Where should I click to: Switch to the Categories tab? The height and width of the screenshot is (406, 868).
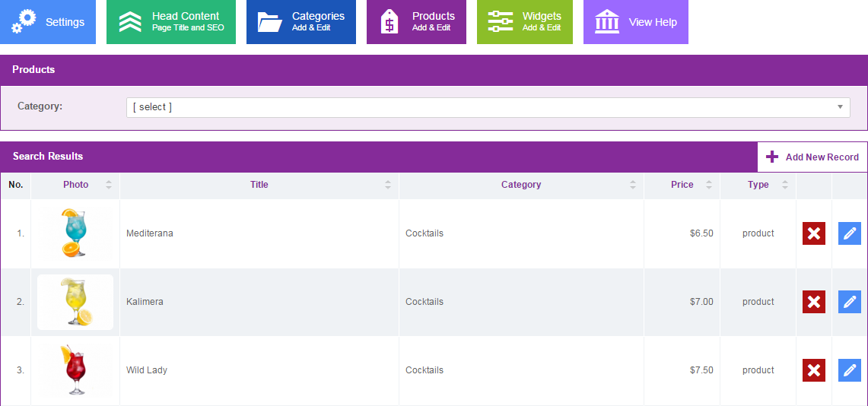pyautogui.click(x=300, y=22)
